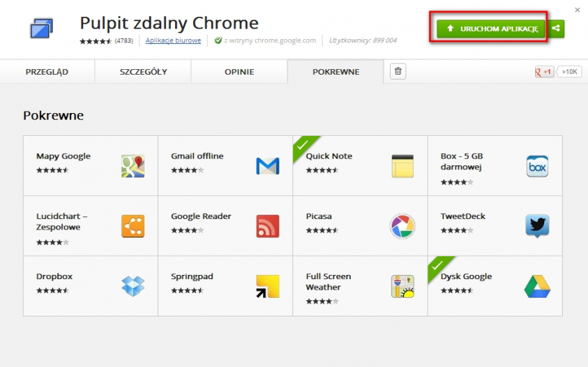Open the Lucidchart orange icon
Screen dimensions: 588x367
133,226
